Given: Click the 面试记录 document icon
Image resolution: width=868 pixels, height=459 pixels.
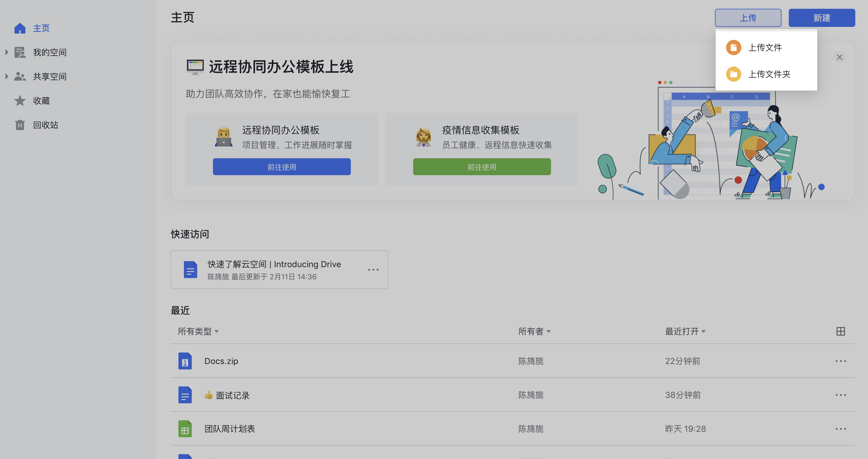Looking at the screenshot, I should point(185,395).
